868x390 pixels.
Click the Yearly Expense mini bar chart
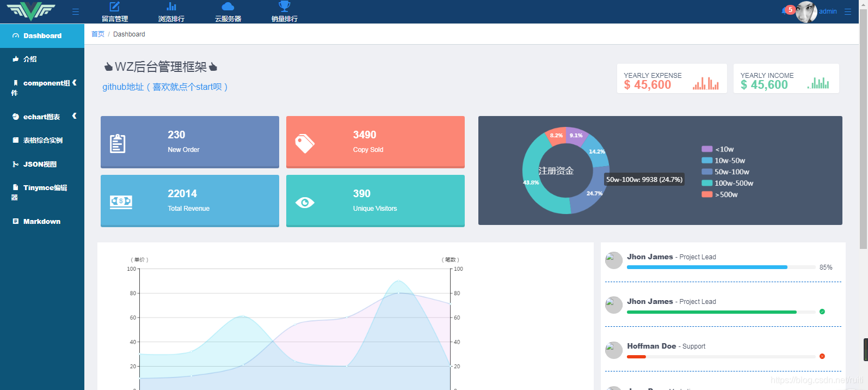(706, 83)
